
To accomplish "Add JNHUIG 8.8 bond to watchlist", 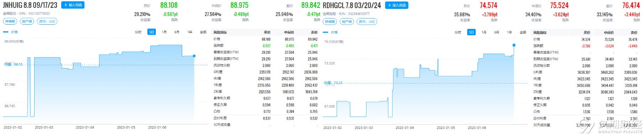I will [73, 5].
